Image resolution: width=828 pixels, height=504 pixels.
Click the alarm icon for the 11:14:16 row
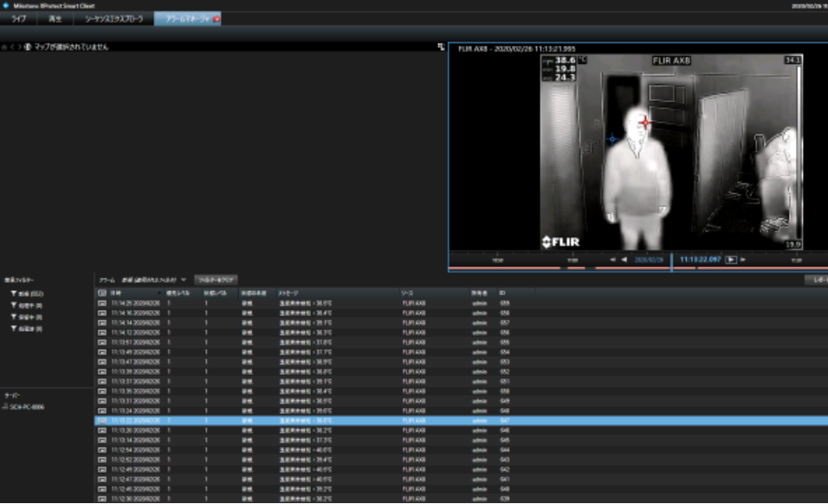coord(102,313)
